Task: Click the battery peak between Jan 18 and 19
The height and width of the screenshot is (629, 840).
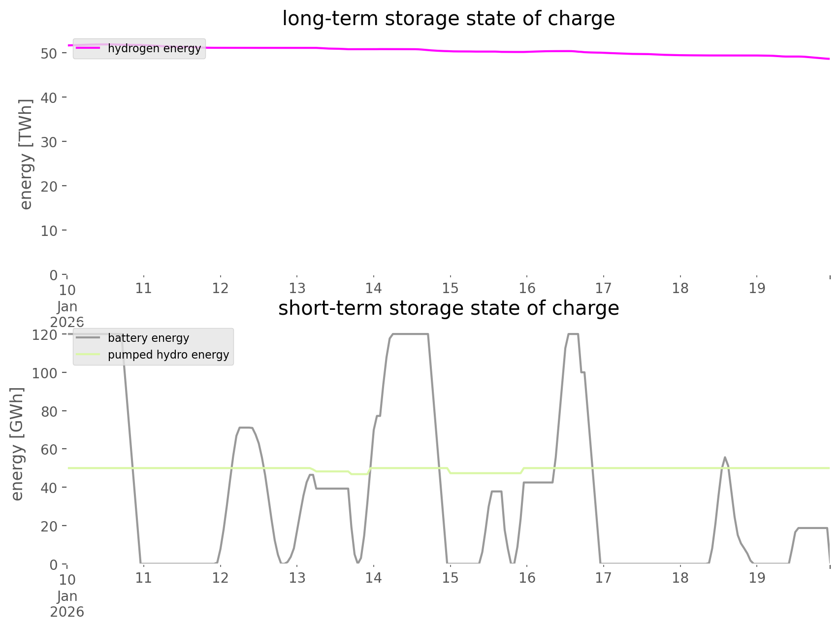Action: click(724, 458)
